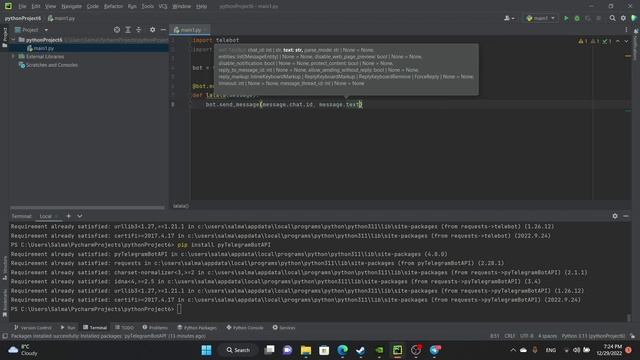Toggle tool window bars icon in status bar
The image size is (640, 360).
[x=5, y=336]
